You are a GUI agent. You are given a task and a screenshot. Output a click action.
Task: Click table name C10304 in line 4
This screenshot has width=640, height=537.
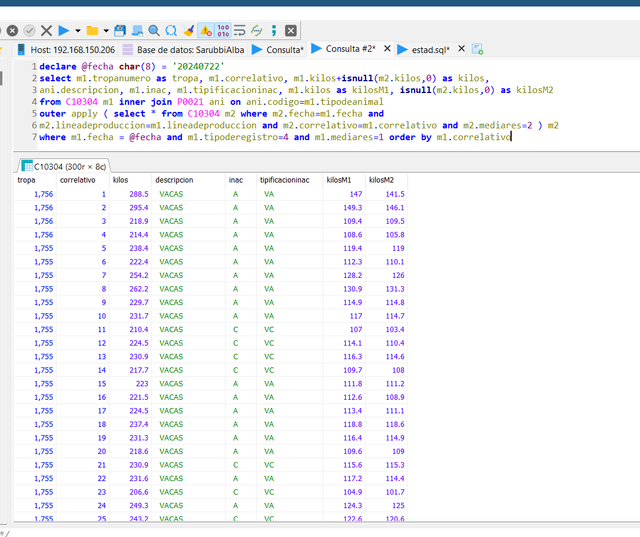click(x=82, y=102)
